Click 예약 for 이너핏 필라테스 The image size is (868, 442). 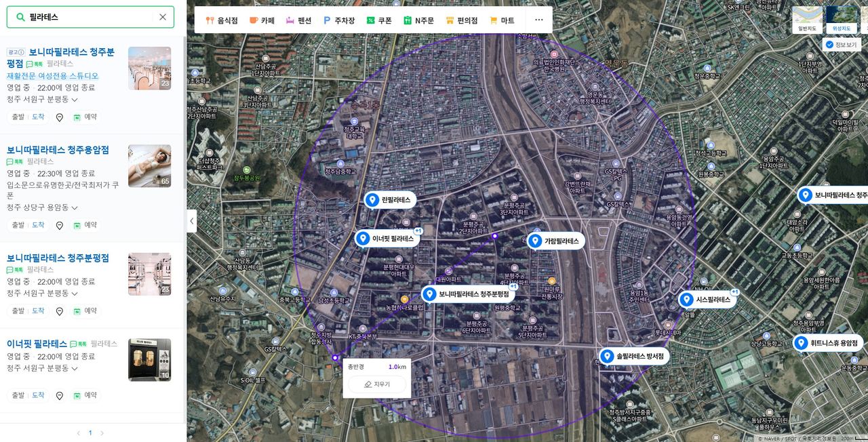tap(85, 395)
